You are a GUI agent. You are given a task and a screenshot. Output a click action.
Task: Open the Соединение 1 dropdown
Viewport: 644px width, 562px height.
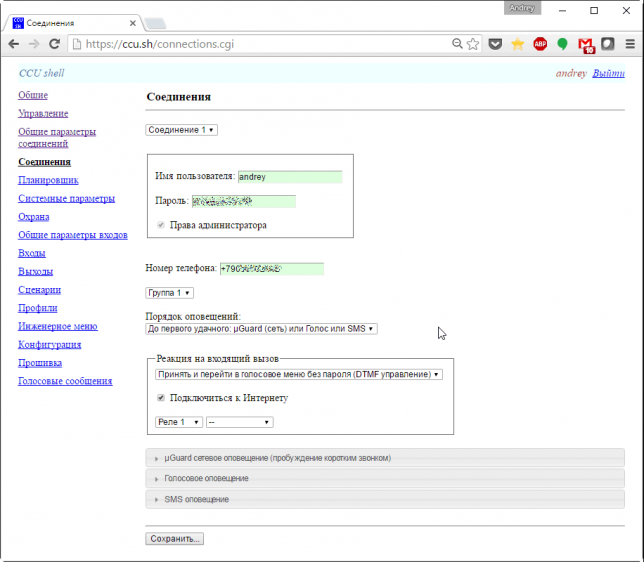click(x=181, y=130)
